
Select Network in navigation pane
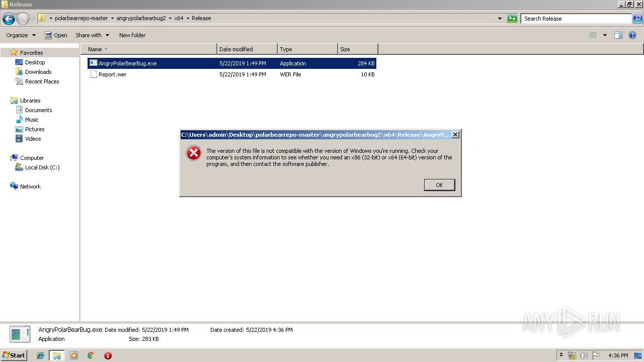point(30,187)
